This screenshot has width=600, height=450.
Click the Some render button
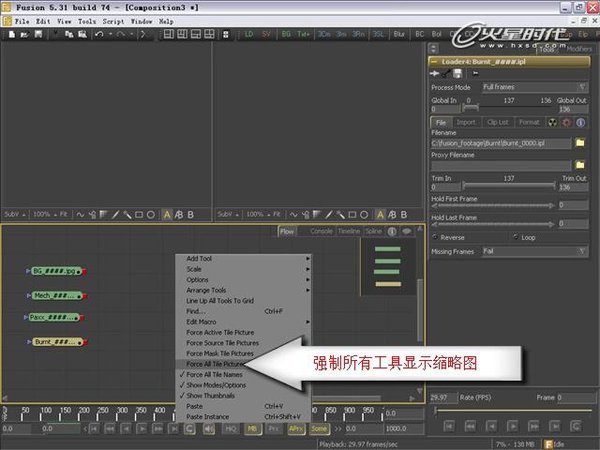(x=319, y=429)
